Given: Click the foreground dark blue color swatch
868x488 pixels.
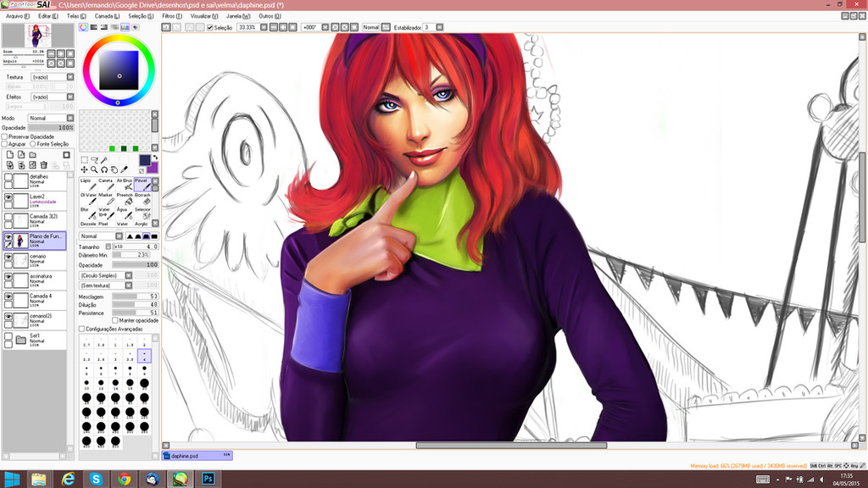Looking at the screenshot, I should tap(144, 160).
